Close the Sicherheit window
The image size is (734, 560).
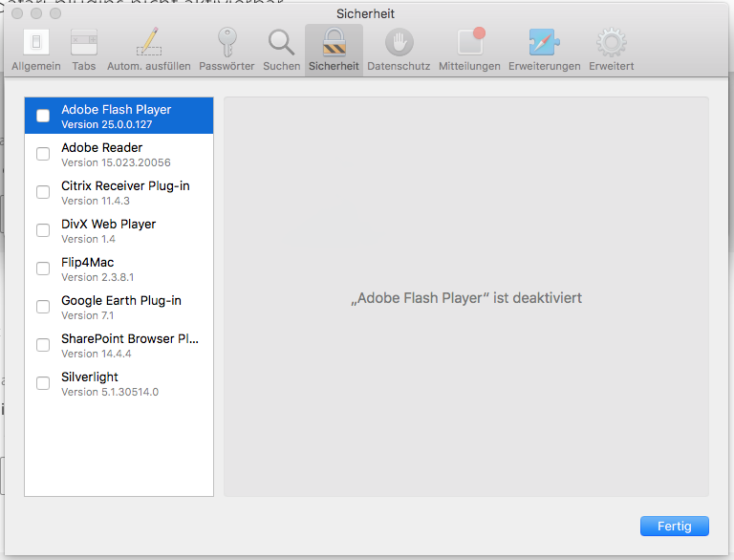pos(18,14)
